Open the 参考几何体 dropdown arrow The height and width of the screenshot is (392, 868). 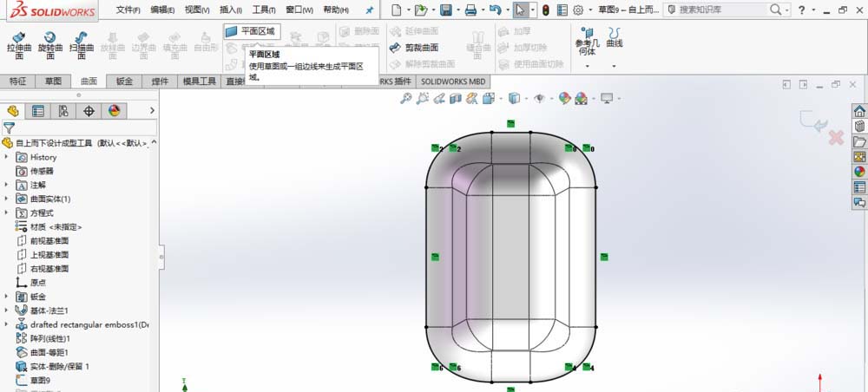point(587,67)
